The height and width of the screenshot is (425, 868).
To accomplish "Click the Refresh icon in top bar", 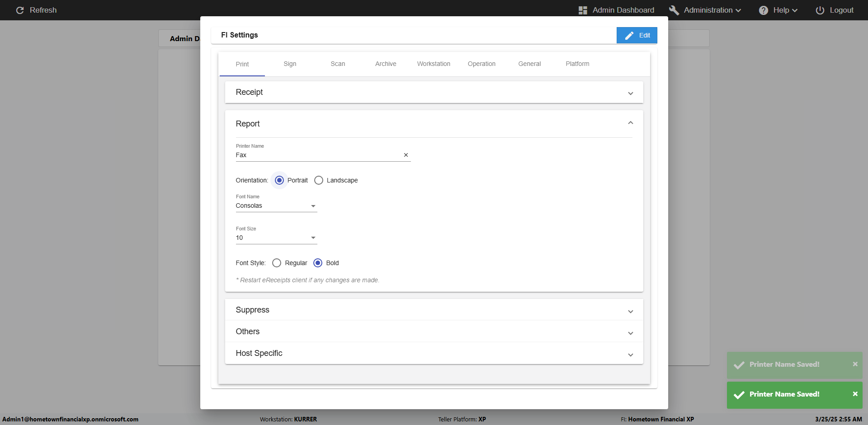I will (20, 10).
